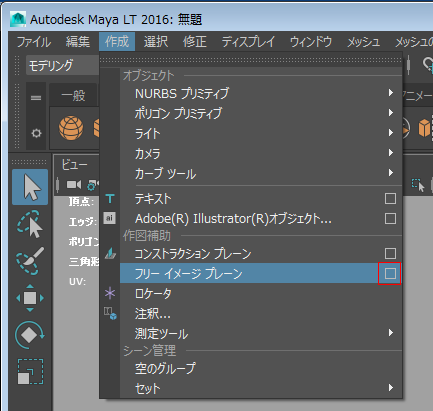Expand the NURBS プリミティブ submenu

tap(391, 93)
